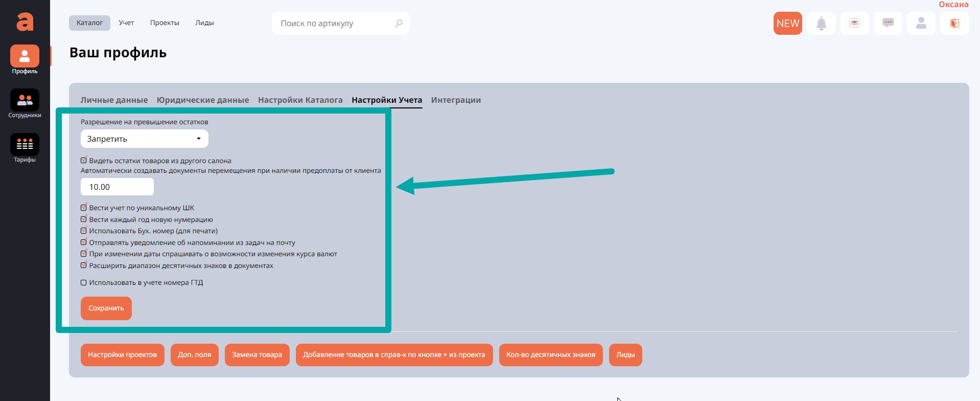
Task: Enable 'Использовать в учете номера ГТД' checkbox
Action: (84, 283)
